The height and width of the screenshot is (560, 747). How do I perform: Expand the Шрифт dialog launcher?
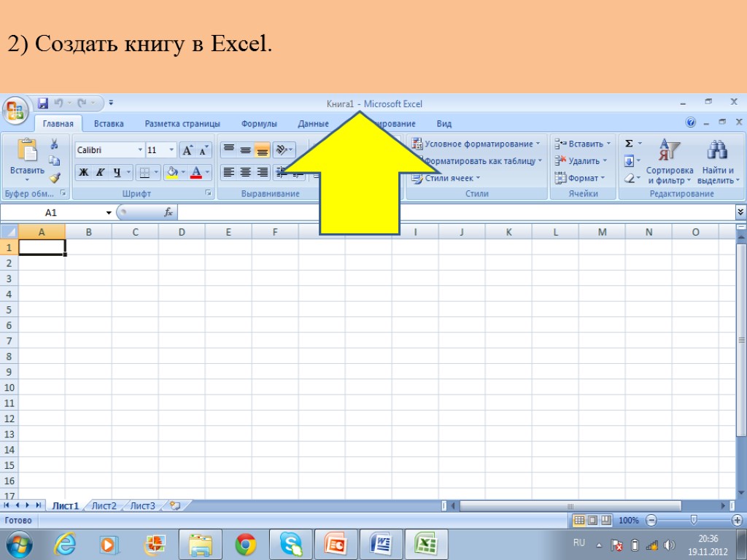tap(208, 192)
